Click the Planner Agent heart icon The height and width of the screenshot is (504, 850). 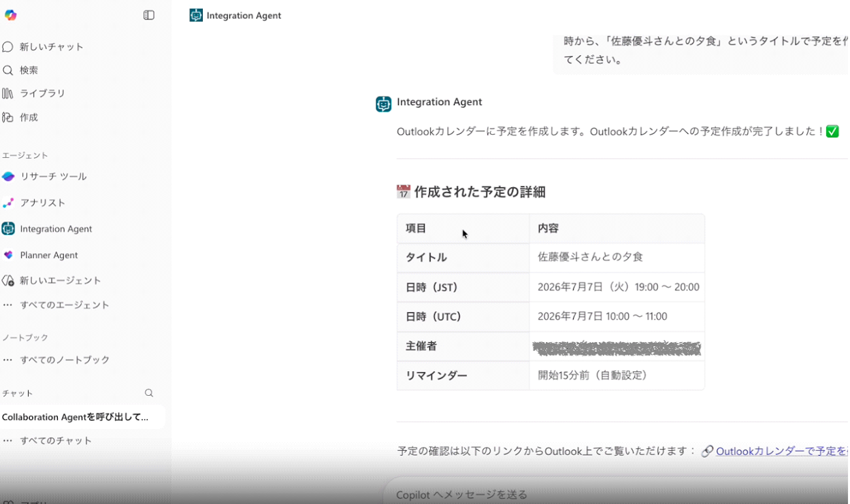[8, 255]
